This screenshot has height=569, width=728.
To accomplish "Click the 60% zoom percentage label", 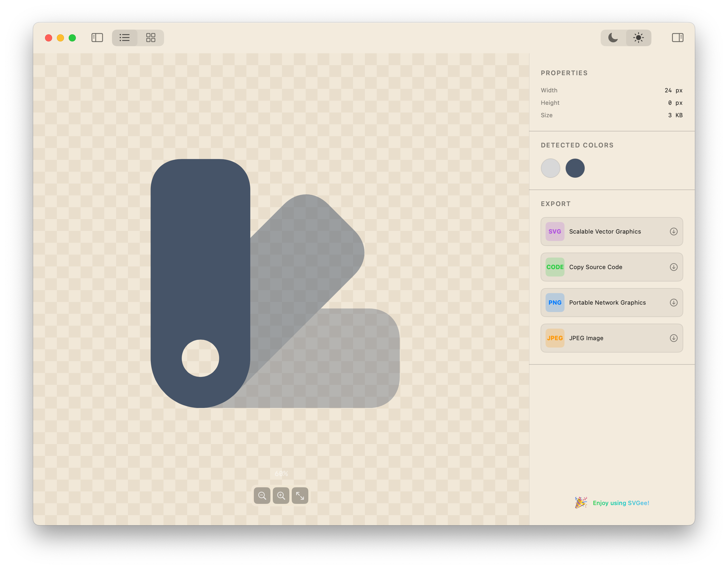I will pos(281,473).
